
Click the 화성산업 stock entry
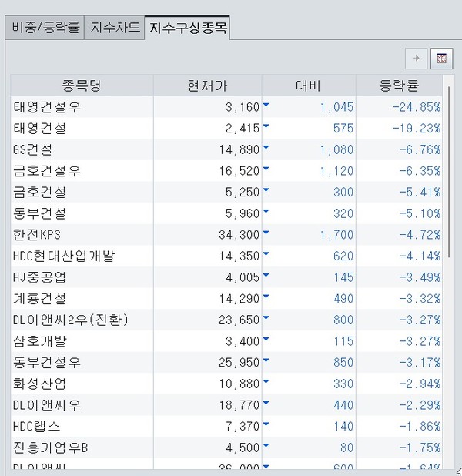(40, 383)
